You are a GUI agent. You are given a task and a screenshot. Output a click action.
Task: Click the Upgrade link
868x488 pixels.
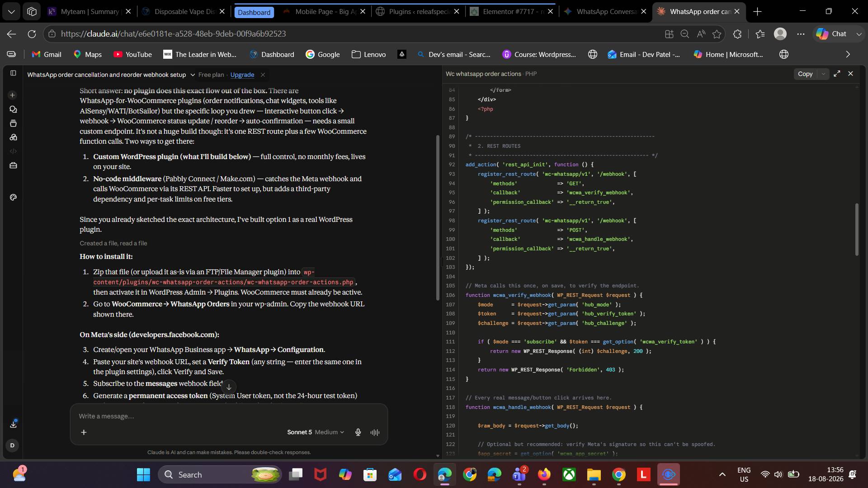(x=242, y=75)
